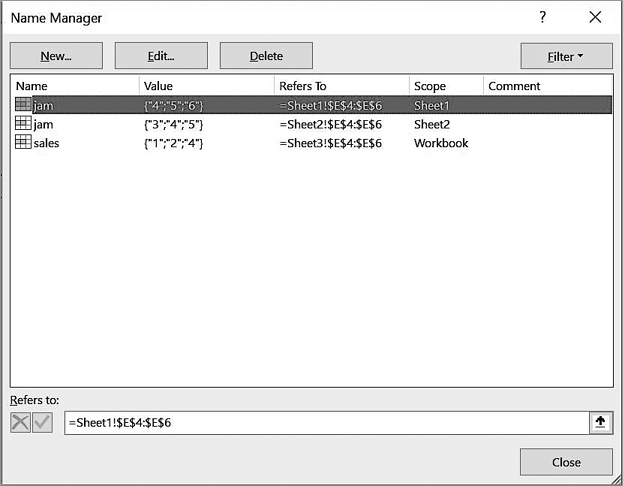This screenshot has height=486, width=623.
Task: Cancel the Refers to edit with X icon
Action: 20,423
